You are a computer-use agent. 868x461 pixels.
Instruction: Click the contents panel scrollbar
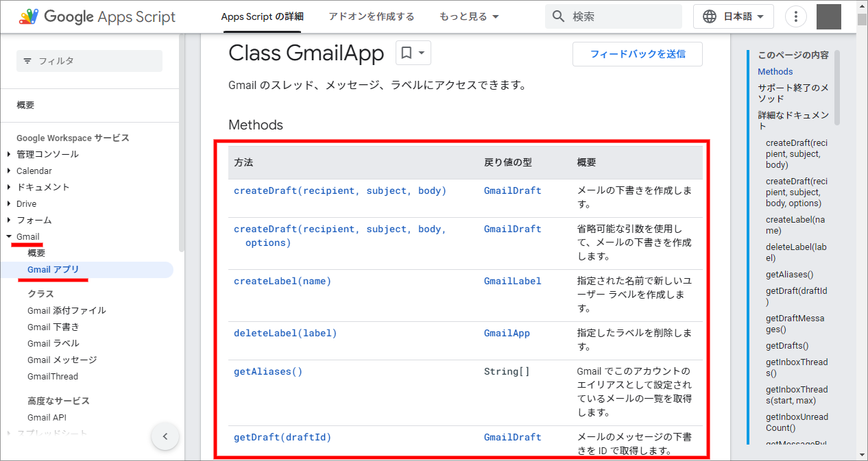[x=836, y=88]
